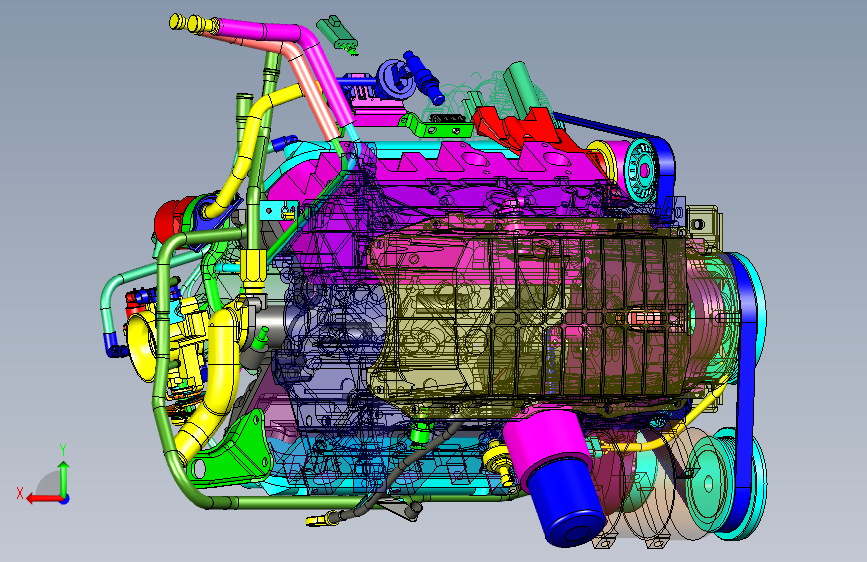Click the blue origin ball of the triad

(x=65, y=499)
